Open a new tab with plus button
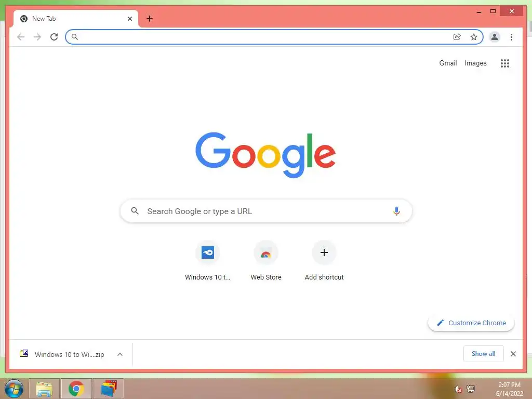Viewport: 532px width, 399px height. tap(150, 19)
